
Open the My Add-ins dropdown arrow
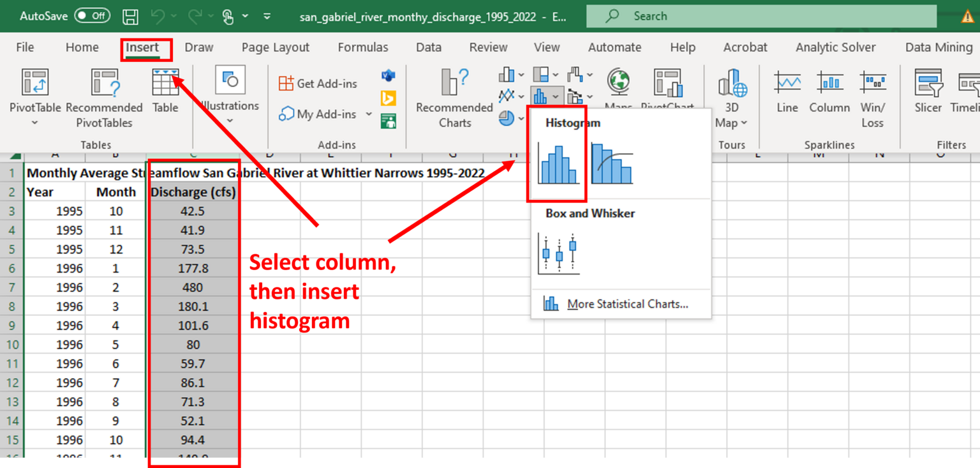[x=369, y=114]
